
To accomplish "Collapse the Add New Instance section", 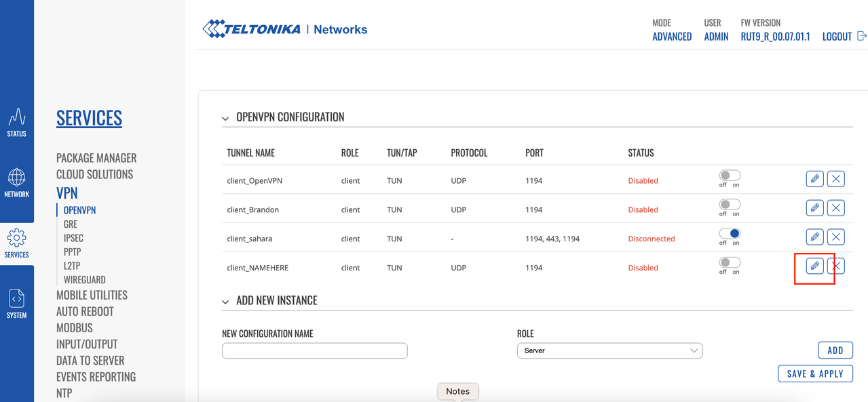I will 225,302.
